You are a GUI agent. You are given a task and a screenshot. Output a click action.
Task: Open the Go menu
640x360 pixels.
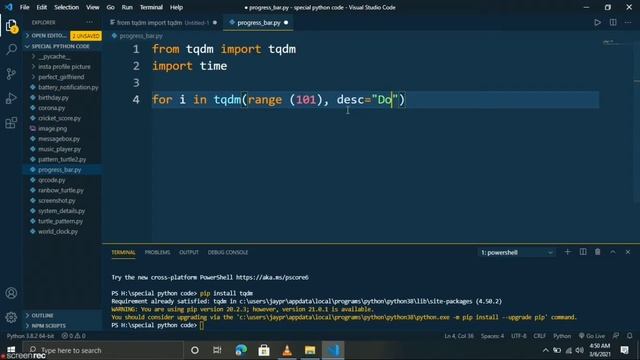click(110, 7)
